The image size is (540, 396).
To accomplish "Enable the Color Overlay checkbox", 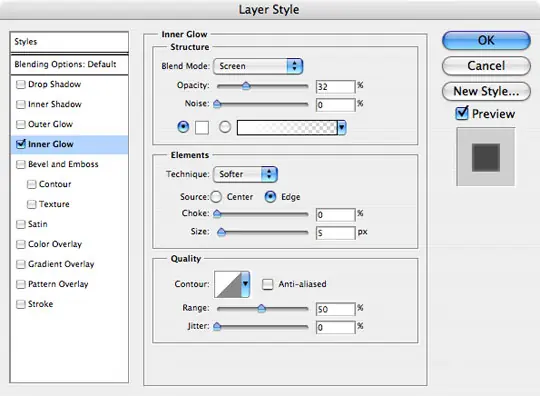I will click(x=21, y=244).
